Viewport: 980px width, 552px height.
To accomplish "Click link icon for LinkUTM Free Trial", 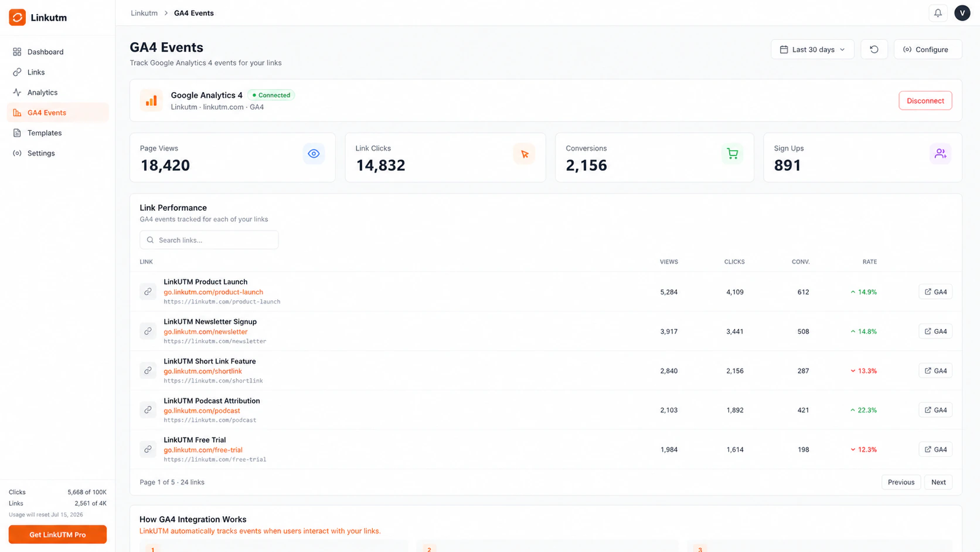I will click(148, 449).
